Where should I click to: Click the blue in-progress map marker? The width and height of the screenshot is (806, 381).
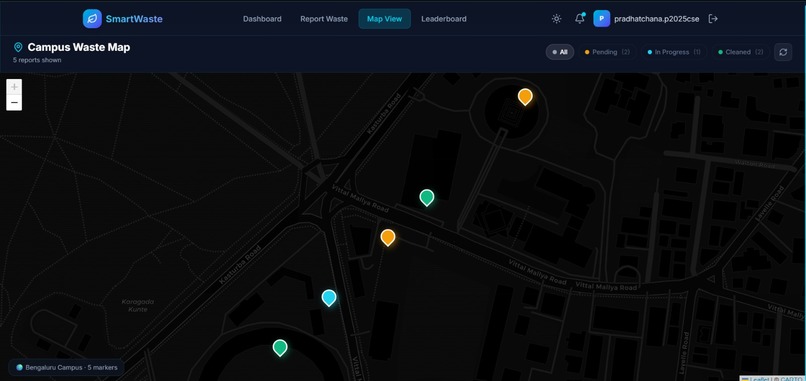(x=329, y=298)
